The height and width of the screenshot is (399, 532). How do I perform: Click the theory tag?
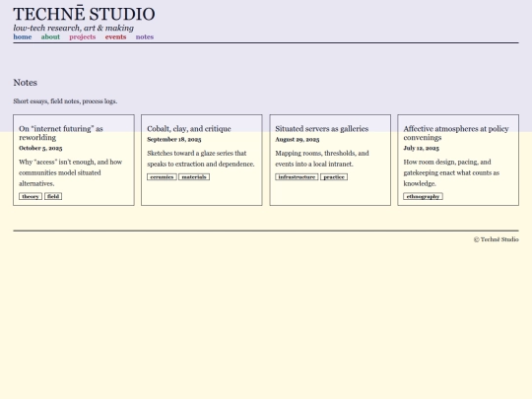click(31, 196)
